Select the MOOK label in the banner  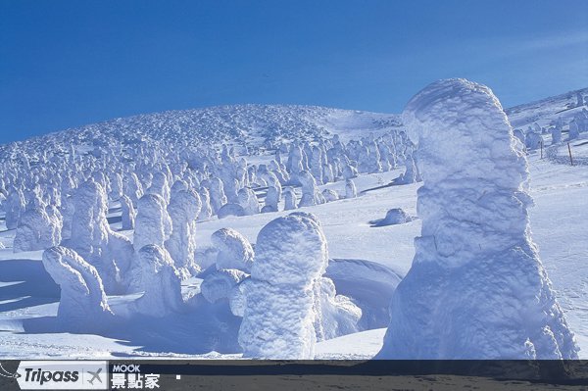tap(126, 368)
